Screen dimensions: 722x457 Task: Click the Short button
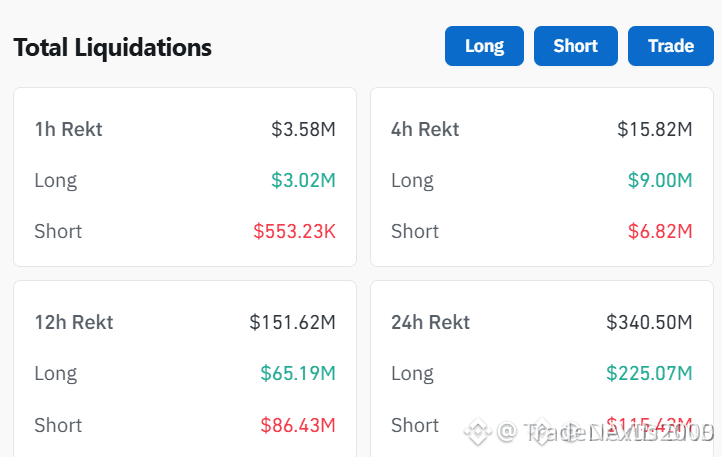pos(576,46)
